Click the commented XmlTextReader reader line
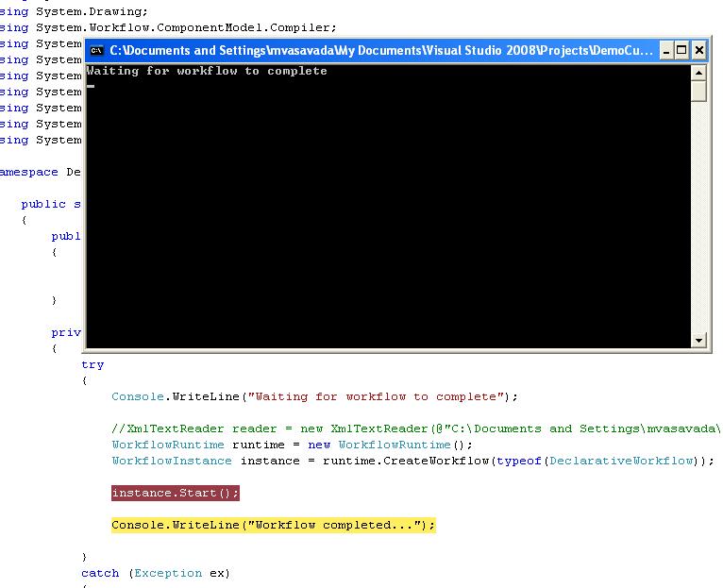Image resolution: width=723 pixels, height=588 pixels. pos(415,428)
